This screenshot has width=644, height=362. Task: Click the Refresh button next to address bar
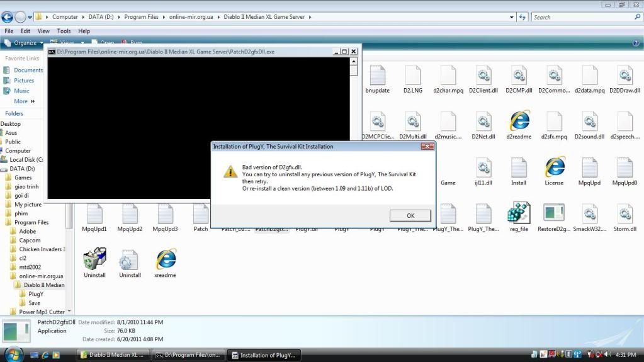coord(522,17)
